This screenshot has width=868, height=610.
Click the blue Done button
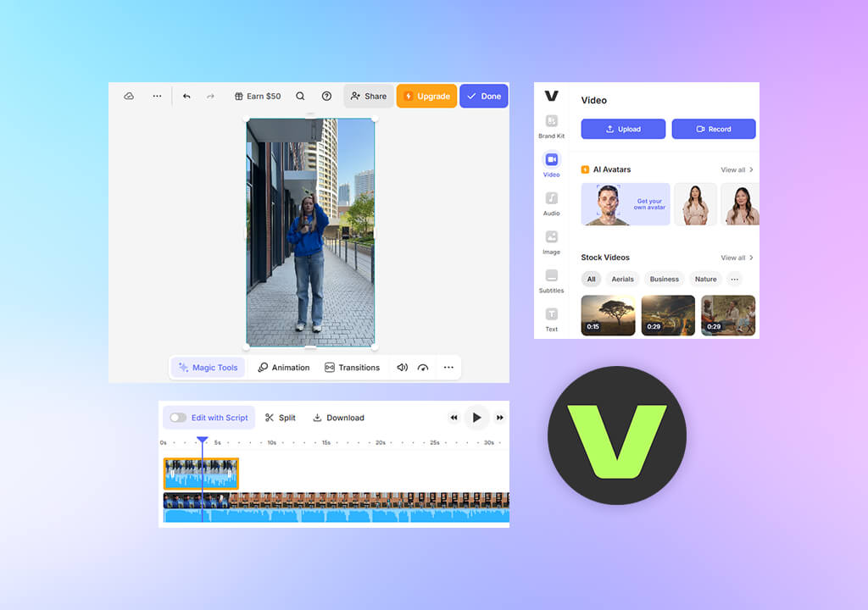(x=484, y=97)
